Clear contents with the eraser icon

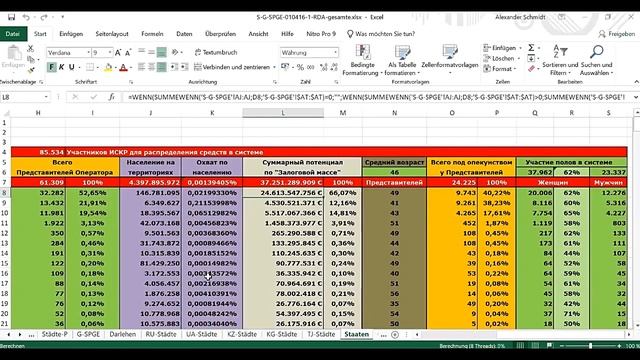click(x=531, y=69)
